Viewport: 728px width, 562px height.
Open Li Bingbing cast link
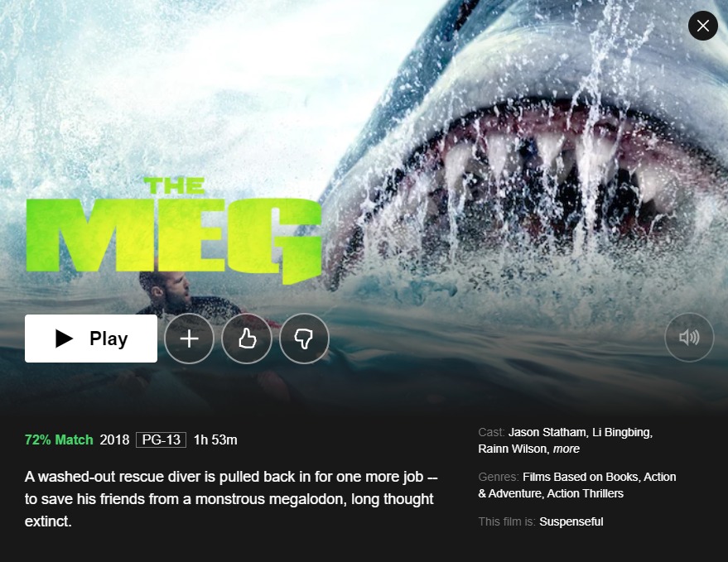tap(621, 432)
